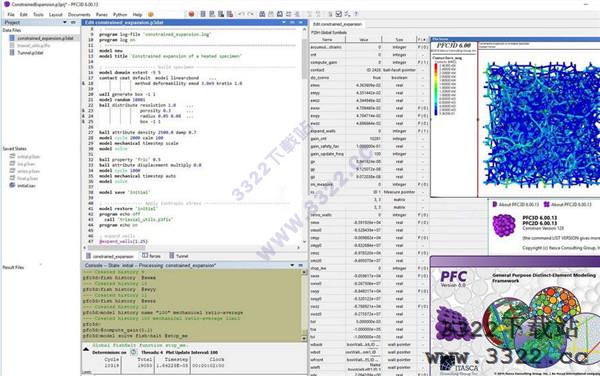Switch to the Tunnel tab
Image resolution: width=600 pixels, height=376 pixels.
(179, 256)
